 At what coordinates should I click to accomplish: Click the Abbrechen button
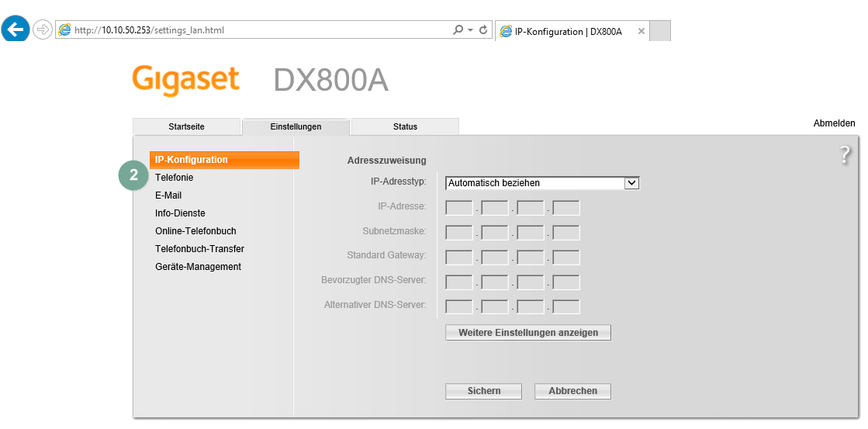(572, 391)
